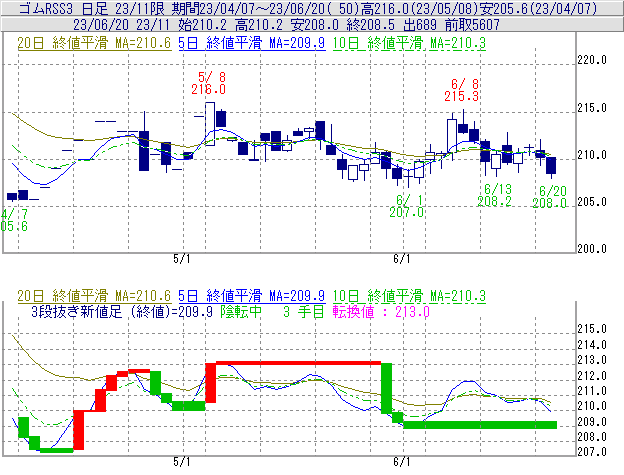Click the 6/1 date label under upper chart
The image size is (624, 475).
pos(402,259)
